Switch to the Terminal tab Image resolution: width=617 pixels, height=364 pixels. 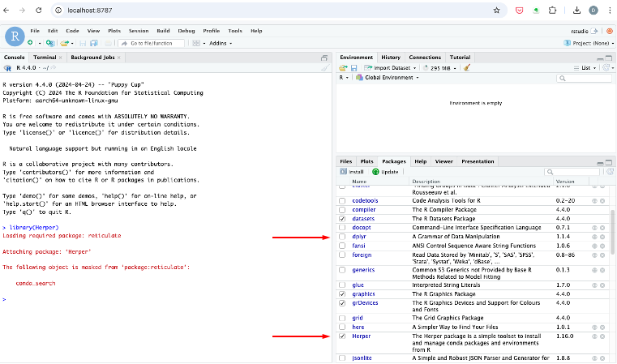point(45,57)
